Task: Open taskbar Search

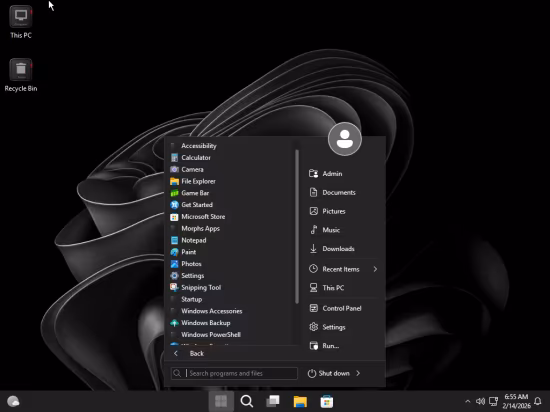Action: tap(247, 401)
